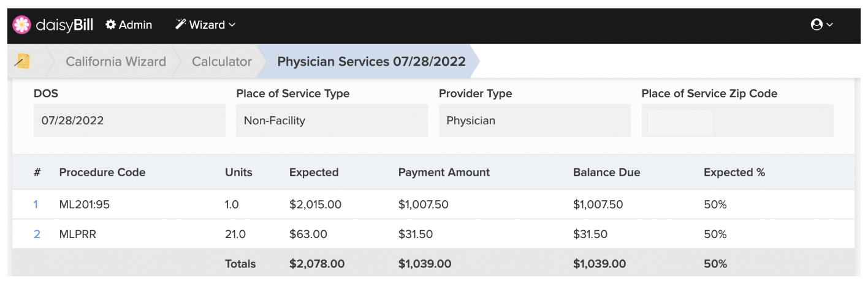Open the user account dropdown arrow

tap(830, 25)
